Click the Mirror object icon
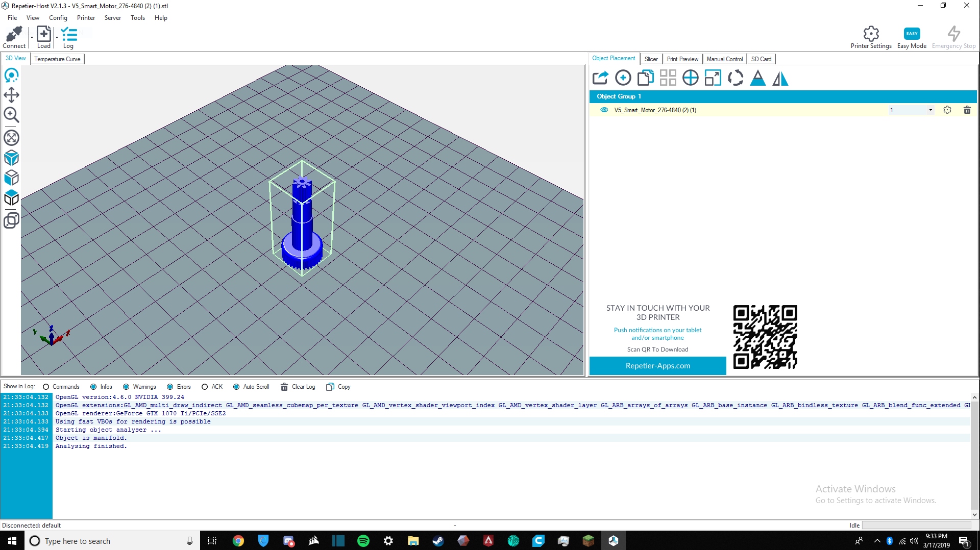The height and width of the screenshot is (550, 980). [x=780, y=78]
